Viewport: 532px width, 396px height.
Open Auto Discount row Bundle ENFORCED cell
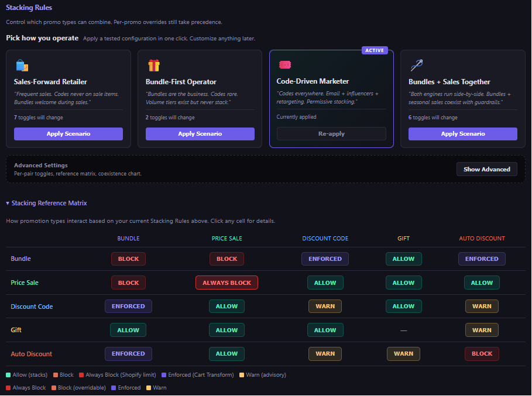tap(128, 354)
